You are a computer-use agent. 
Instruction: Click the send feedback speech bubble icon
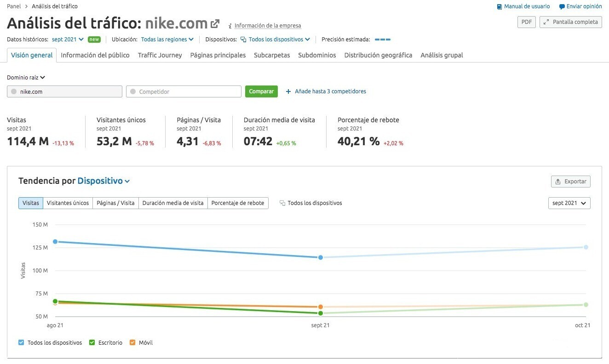pos(562,6)
